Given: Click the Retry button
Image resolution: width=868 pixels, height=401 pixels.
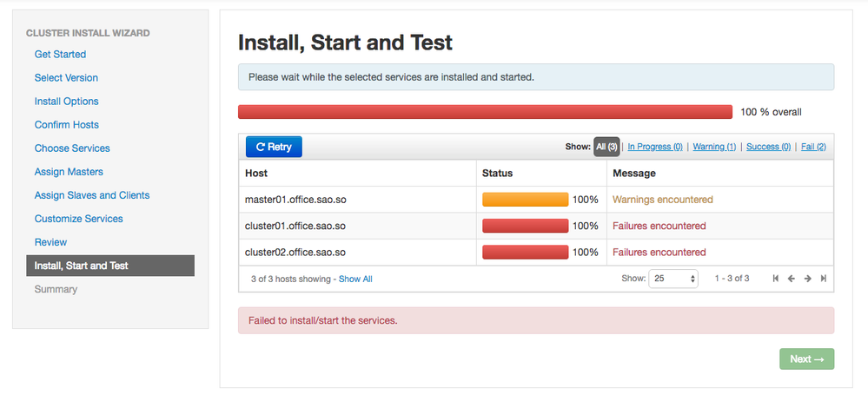Looking at the screenshot, I should click(274, 147).
